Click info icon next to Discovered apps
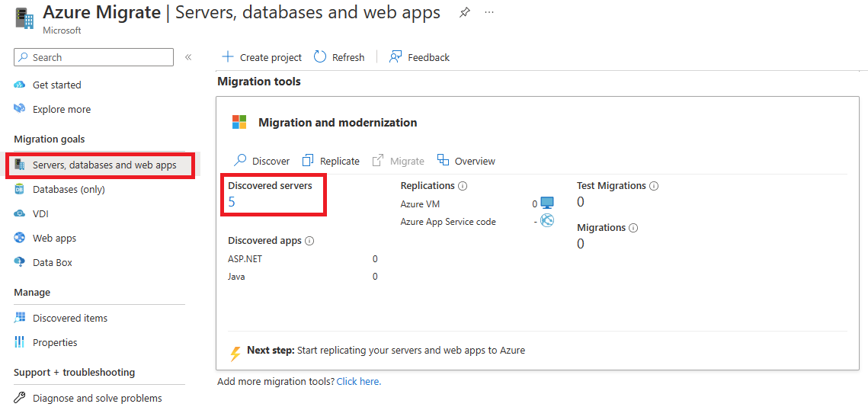The width and height of the screenshot is (868, 407). click(309, 241)
